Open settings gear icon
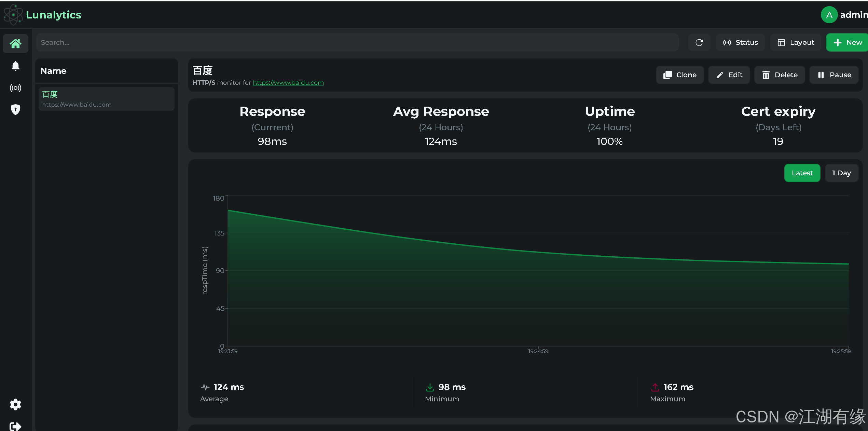Image resolution: width=868 pixels, height=431 pixels. (x=15, y=404)
